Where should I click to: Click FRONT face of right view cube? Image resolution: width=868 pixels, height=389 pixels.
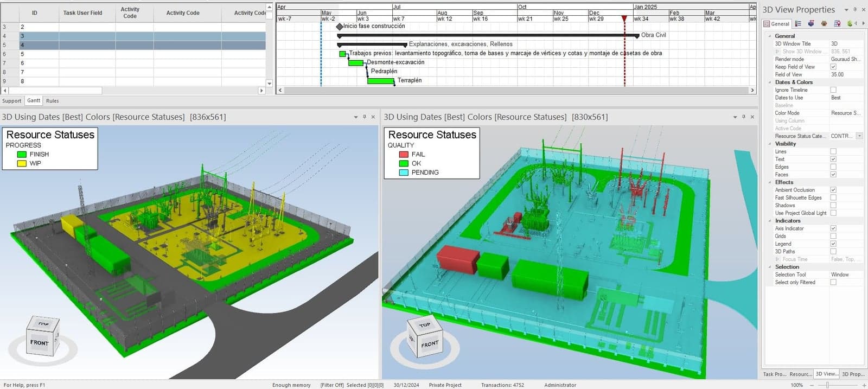(430, 345)
